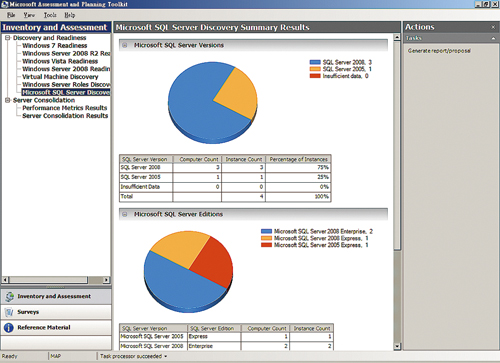
Task: Open the File menu
Action: (11, 15)
